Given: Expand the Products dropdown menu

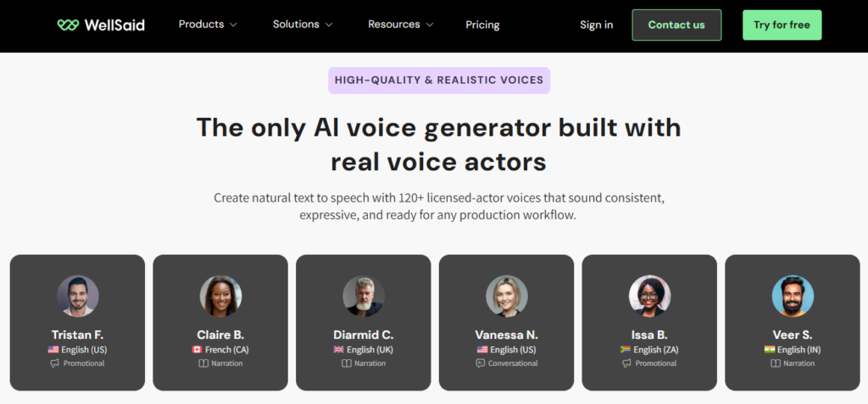Looking at the screenshot, I should click(x=208, y=25).
